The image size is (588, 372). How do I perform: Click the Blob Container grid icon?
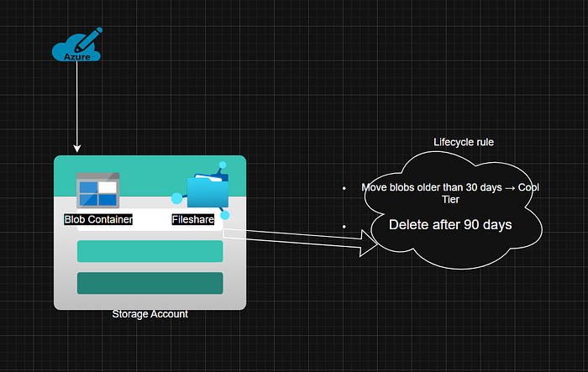coord(97,191)
